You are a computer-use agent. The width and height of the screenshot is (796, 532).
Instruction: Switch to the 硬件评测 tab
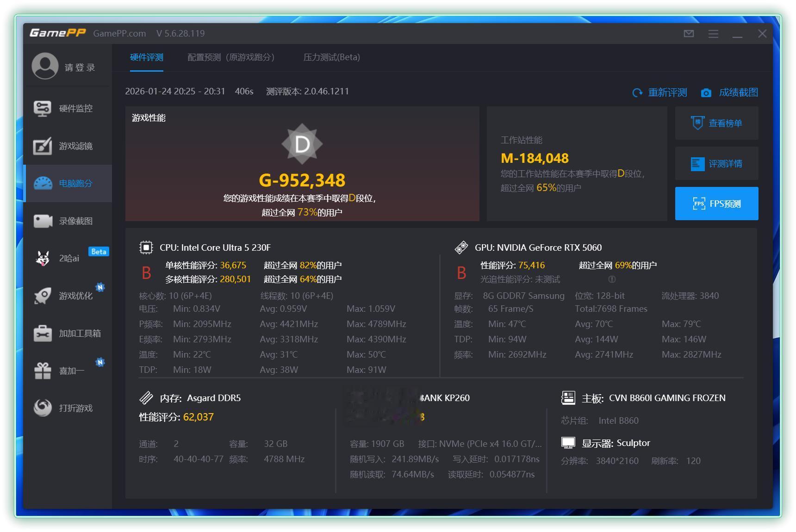pyautogui.click(x=147, y=57)
